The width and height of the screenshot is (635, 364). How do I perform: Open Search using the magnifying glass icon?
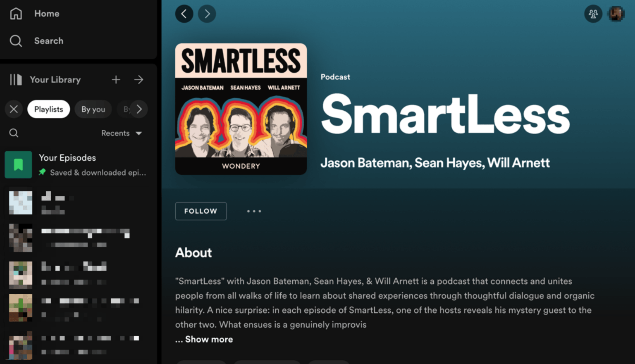pos(16,40)
